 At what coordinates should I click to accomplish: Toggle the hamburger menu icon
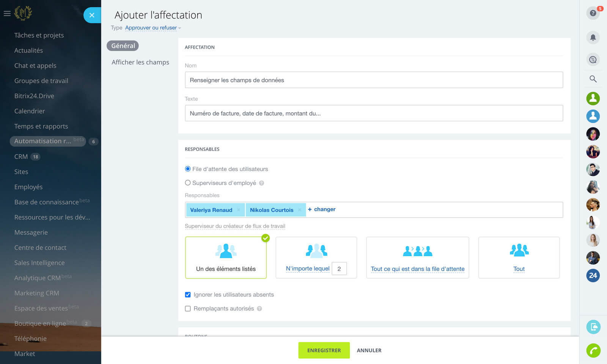click(7, 14)
